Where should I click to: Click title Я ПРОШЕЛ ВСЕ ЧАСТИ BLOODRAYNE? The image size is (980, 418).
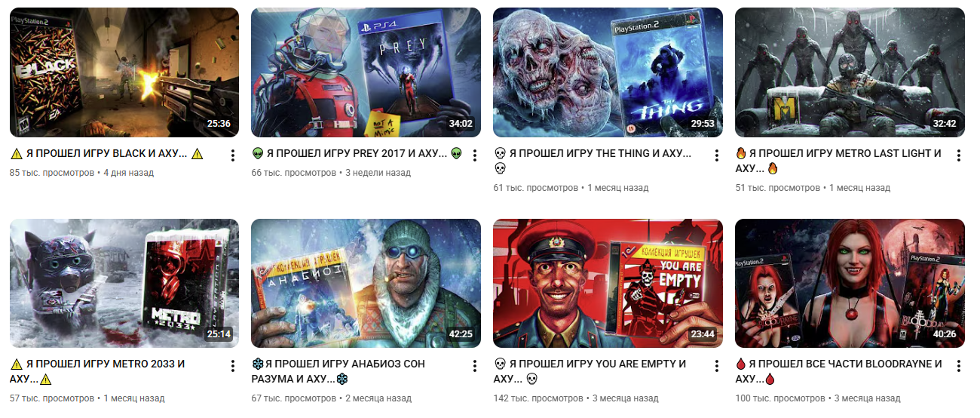839,371
